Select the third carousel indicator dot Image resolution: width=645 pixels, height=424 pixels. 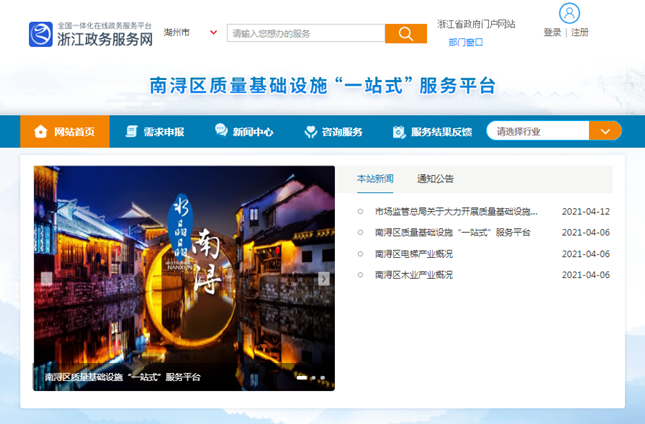[x=323, y=377]
